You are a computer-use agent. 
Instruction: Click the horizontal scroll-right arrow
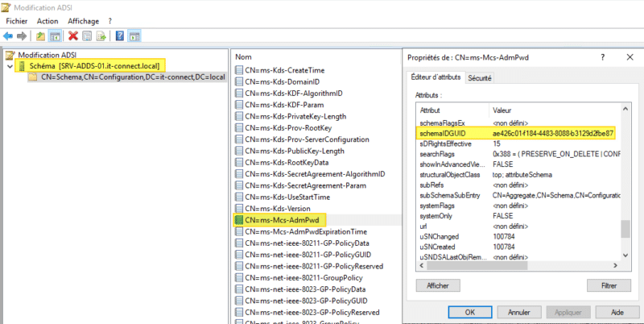[615, 266]
